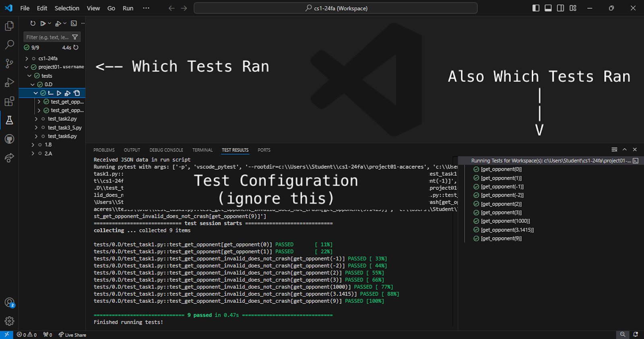Open the Run menu
This screenshot has width=644, height=339.
(128, 8)
